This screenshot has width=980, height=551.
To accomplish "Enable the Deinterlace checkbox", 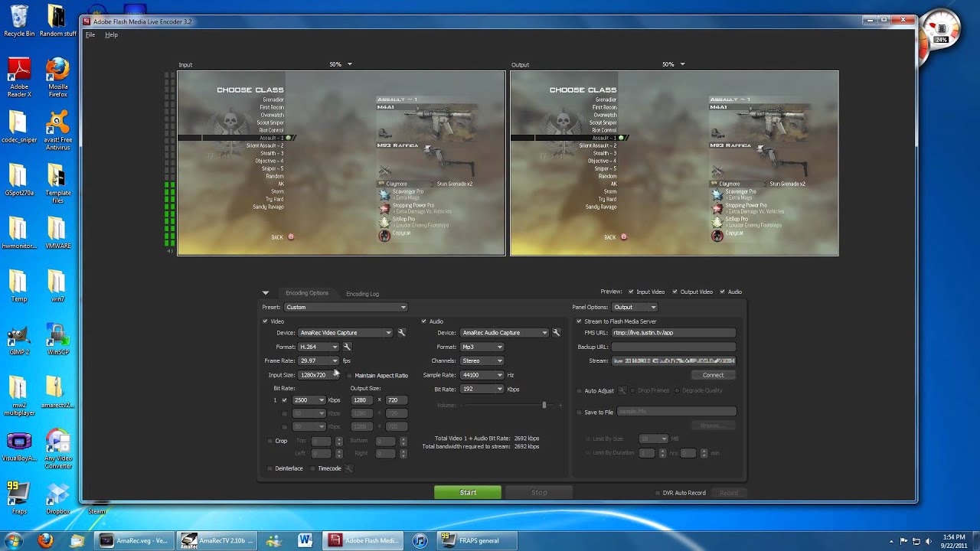I will 269,468.
